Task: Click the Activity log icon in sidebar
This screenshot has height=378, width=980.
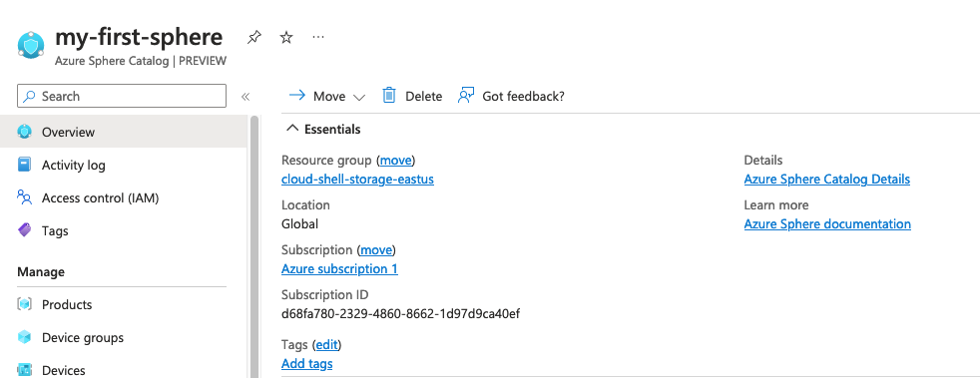Action: coord(24,165)
